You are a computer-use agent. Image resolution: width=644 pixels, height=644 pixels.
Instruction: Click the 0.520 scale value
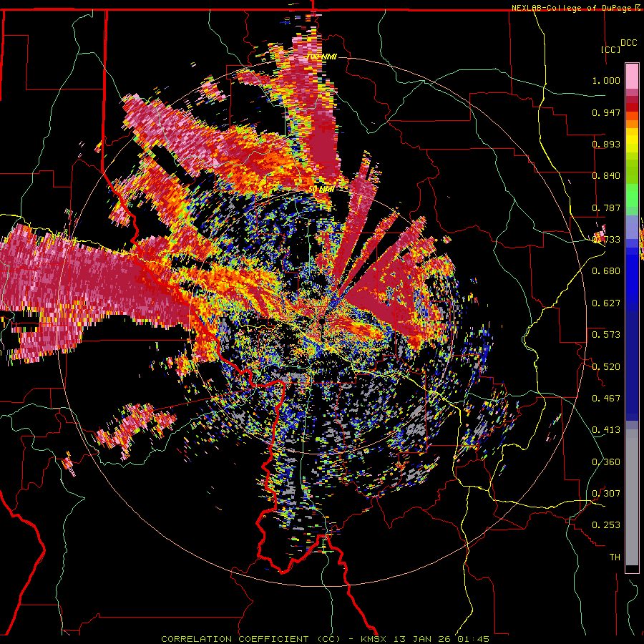pyautogui.click(x=606, y=367)
